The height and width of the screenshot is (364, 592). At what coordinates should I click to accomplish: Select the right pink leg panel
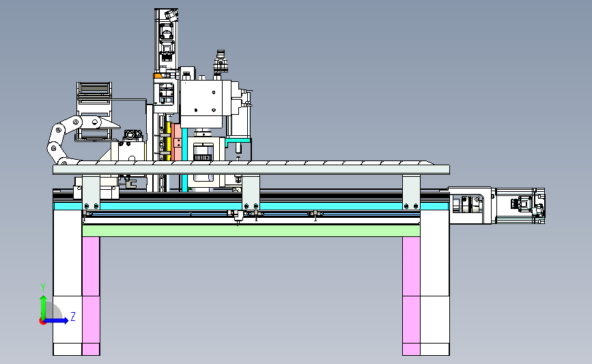pos(411,296)
